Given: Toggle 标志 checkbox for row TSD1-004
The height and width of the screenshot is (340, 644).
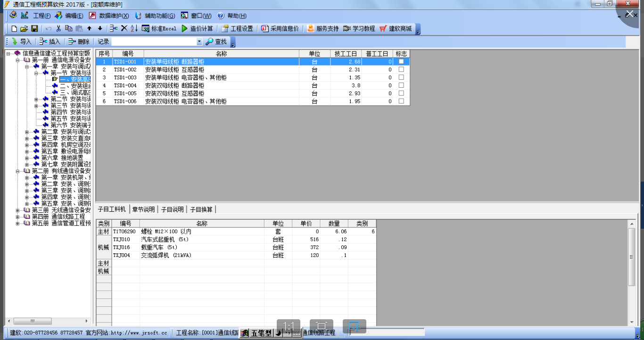Looking at the screenshot, I should (x=401, y=85).
